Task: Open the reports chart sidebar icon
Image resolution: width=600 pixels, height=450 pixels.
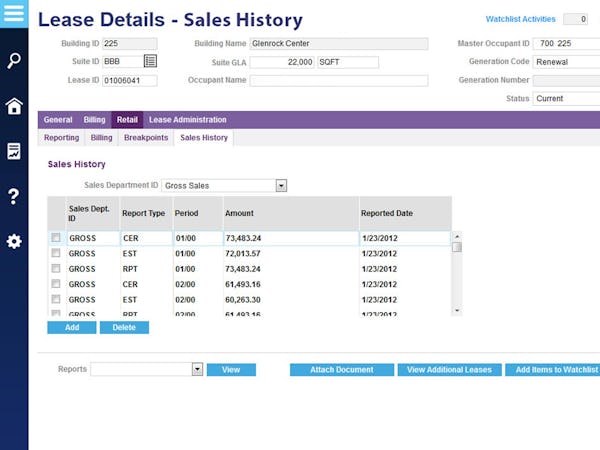Action: [14, 151]
